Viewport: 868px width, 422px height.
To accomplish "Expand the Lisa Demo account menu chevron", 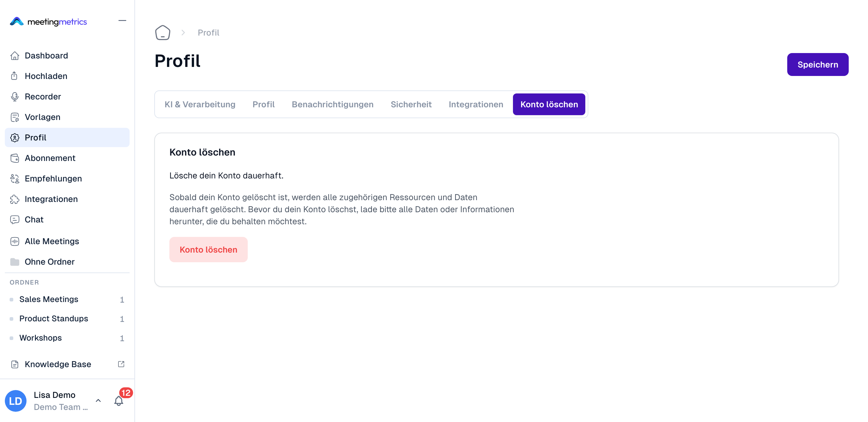I will [x=98, y=401].
